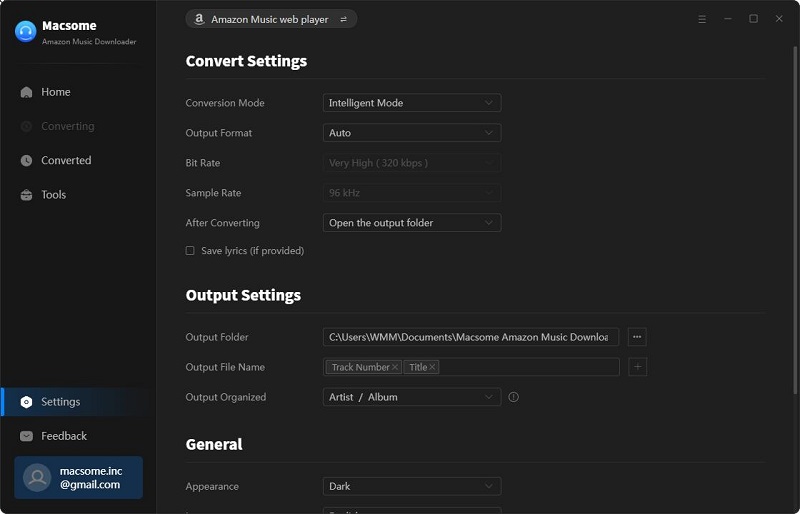Open the hamburger menu icon in title bar

(x=702, y=19)
